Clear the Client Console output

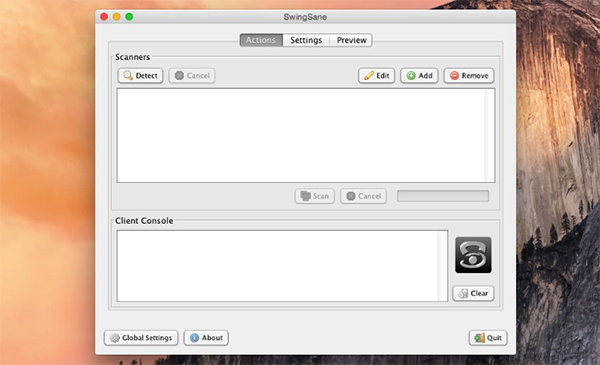coord(473,293)
